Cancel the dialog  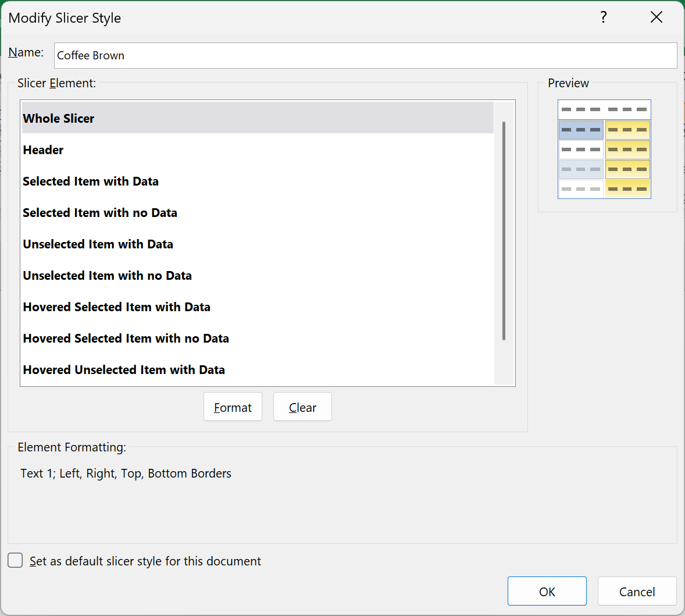(637, 591)
